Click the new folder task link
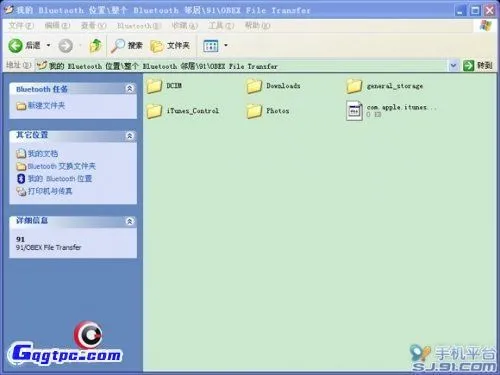 coord(46,106)
